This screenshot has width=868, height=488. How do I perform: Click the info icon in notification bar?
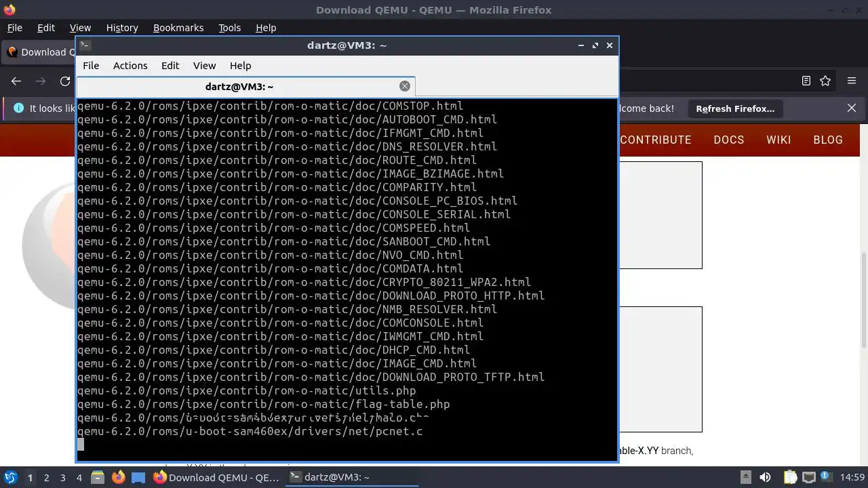click(18, 108)
